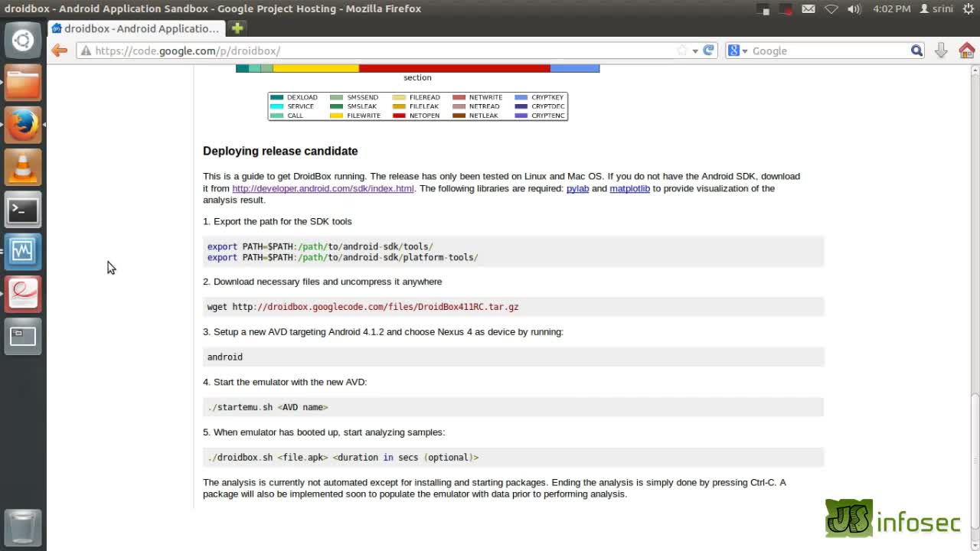Click step 5 "When emulator has booted up" text
The width and height of the screenshot is (980, 551).
click(324, 432)
